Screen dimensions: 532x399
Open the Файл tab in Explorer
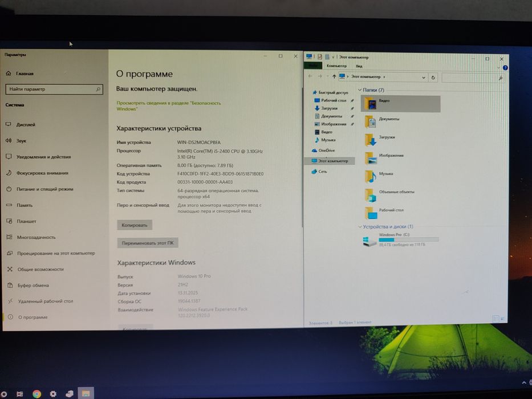pyautogui.click(x=313, y=66)
